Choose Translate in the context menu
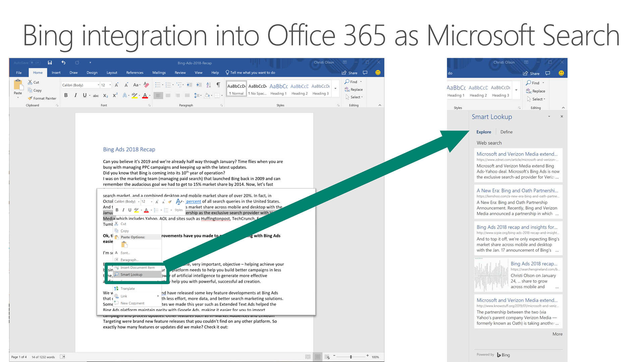The height and width of the screenshot is (362, 644). 137,289
